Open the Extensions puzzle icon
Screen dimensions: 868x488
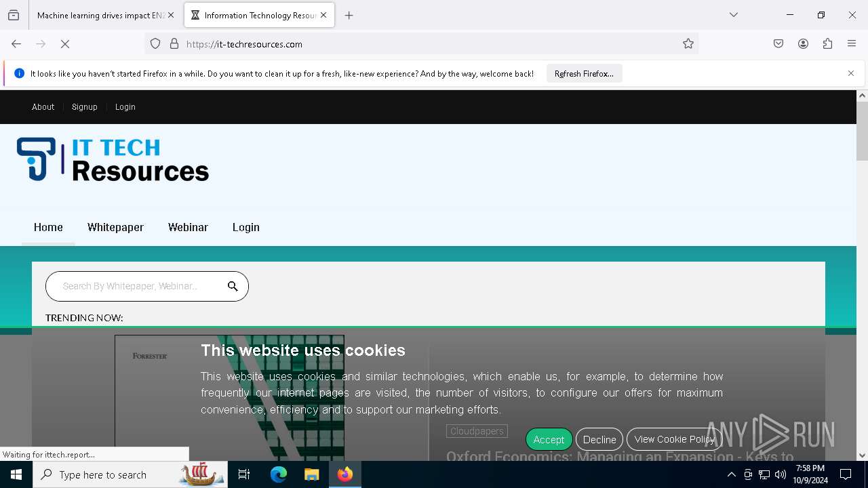pos(827,44)
